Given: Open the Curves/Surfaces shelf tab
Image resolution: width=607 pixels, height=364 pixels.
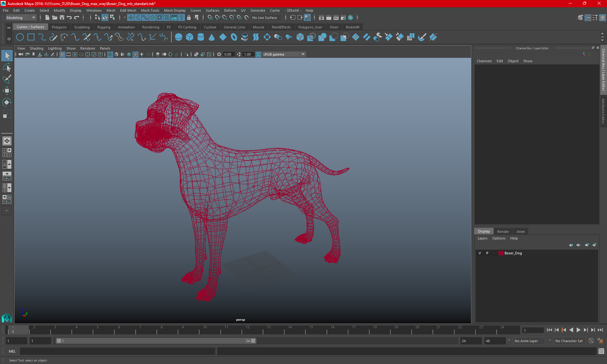Looking at the screenshot, I should pos(30,27).
